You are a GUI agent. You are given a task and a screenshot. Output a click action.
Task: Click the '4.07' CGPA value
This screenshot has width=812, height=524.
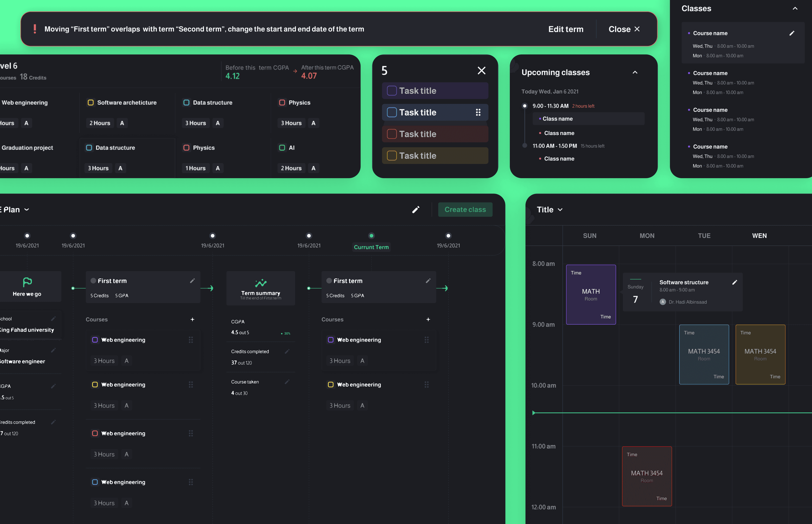pyautogui.click(x=309, y=76)
